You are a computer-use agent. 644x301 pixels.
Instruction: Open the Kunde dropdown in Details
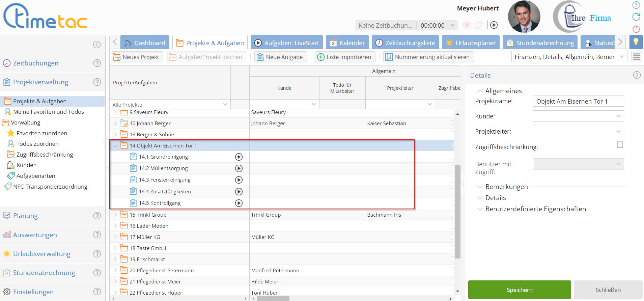578,116
